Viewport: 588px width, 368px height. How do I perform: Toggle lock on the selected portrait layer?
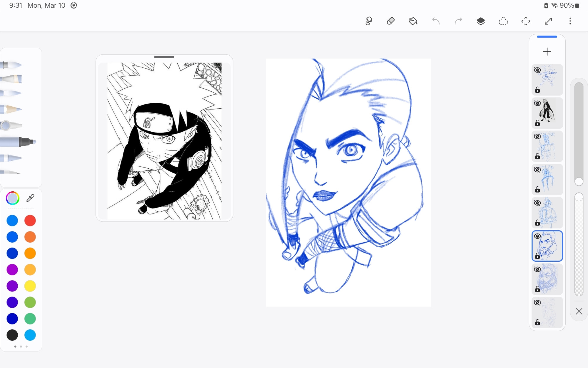[537, 256]
